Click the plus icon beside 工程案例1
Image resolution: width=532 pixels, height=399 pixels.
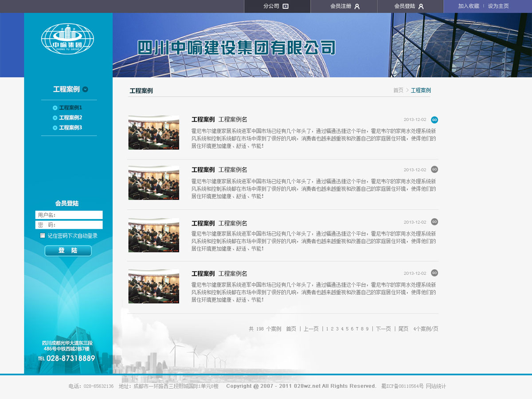tap(55, 108)
